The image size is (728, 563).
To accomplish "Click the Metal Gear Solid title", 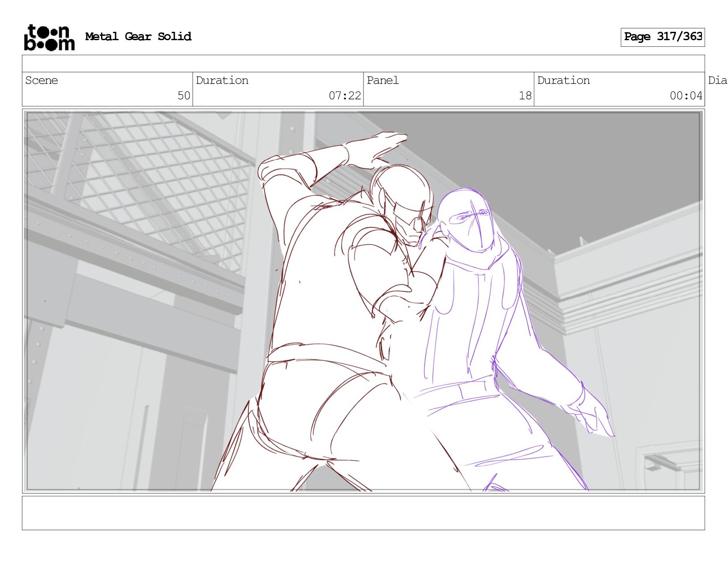I will pos(138,36).
